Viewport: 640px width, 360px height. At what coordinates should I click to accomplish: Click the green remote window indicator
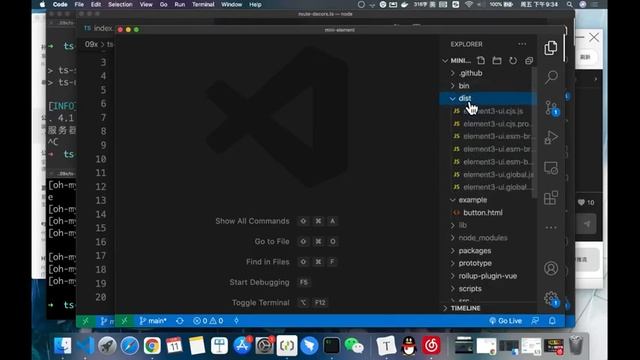124,321
